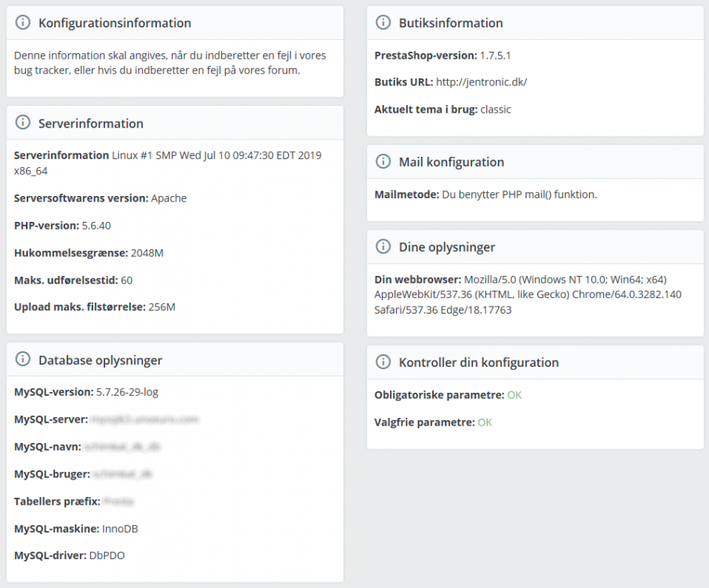Click the Aktuelt tema i brug classic text
The image size is (709, 588).
coord(496,110)
